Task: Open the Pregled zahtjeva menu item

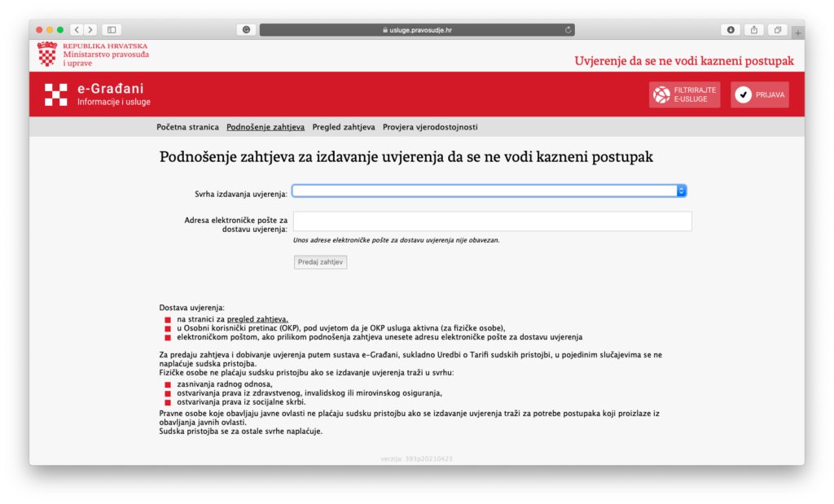Action: 344,127
